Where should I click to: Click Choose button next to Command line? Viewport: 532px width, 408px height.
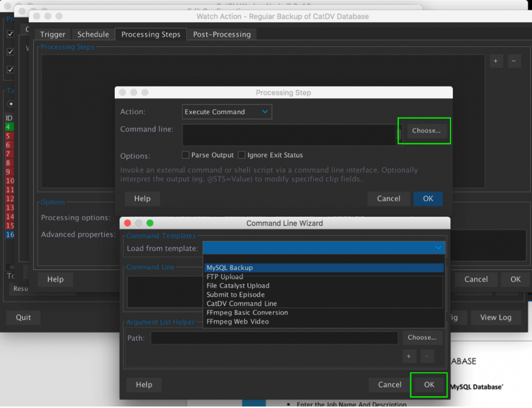426,130
